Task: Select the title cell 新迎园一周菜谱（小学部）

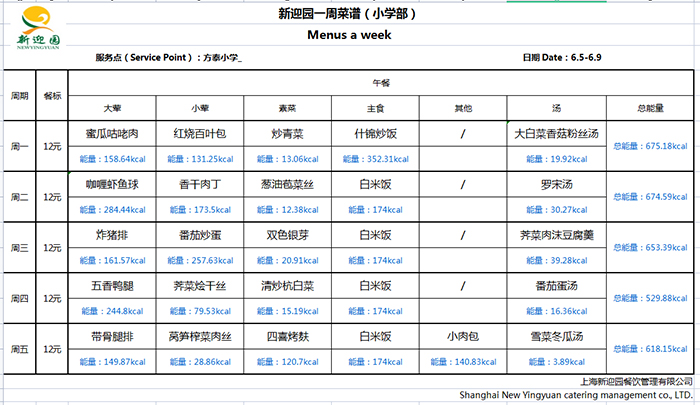Action: pos(347,14)
